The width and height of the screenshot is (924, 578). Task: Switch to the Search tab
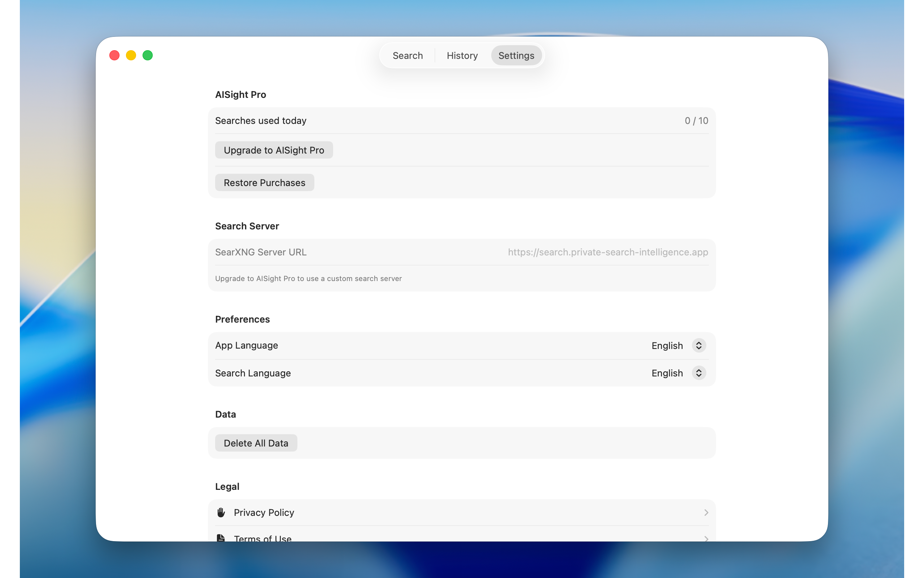(407, 55)
